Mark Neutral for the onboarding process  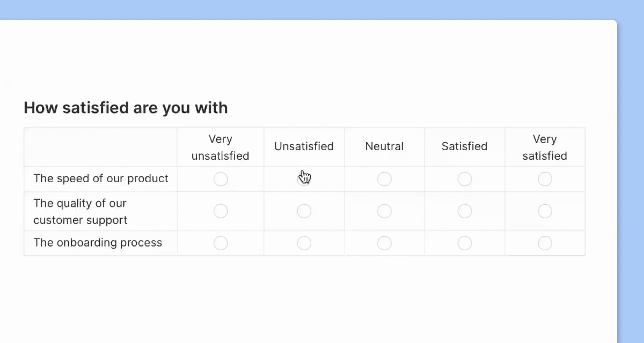tap(384, 243)
